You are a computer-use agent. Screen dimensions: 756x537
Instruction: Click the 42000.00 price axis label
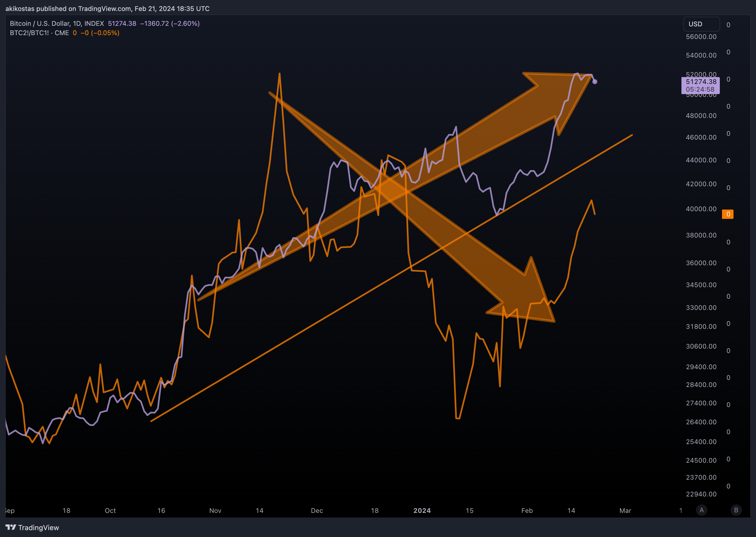pyautogui.click(x=701, y=184)
